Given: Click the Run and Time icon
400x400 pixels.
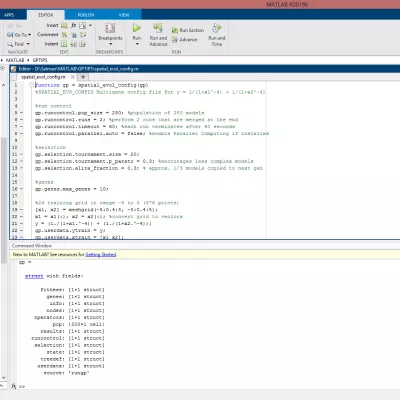Looking at the screenshot, I should click(217, 28).
